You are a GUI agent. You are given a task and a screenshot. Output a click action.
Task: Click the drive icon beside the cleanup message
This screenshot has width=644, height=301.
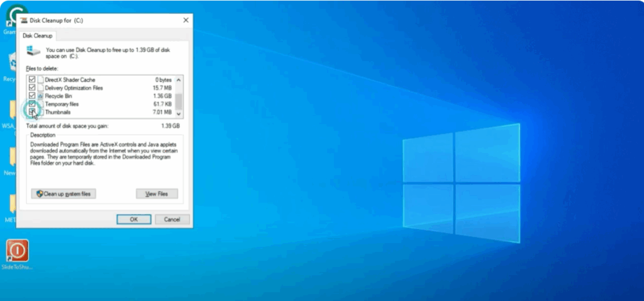pos(33,50)
